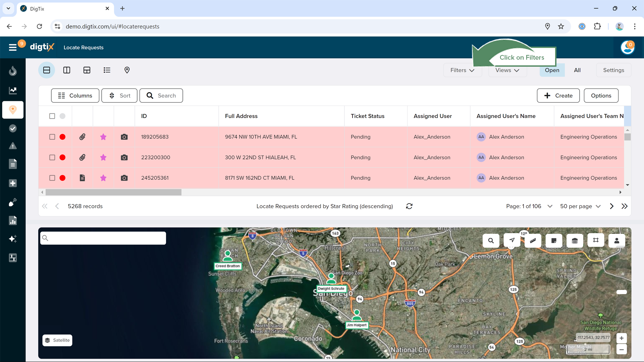The image size is (644, 362).
Task: Switch to bulleted list view icon
Action: click(107, 70)
